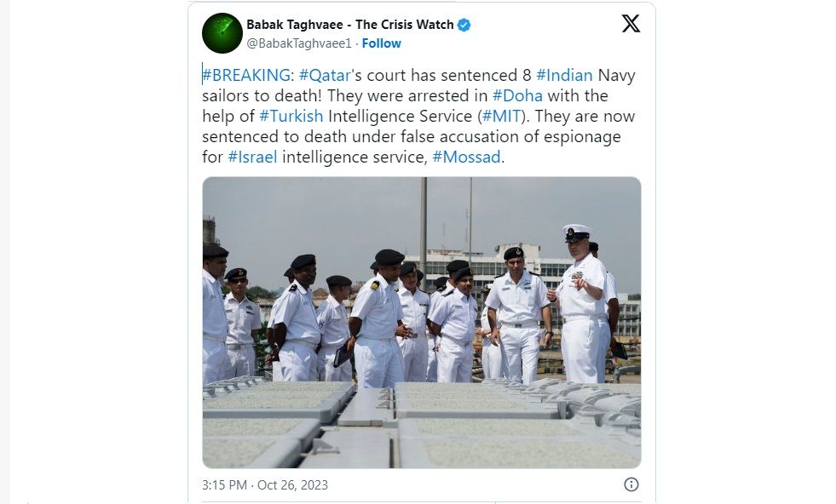Click the Oct 26, 2023 date
Screen dimensions: 836x504
pos(292,484)
